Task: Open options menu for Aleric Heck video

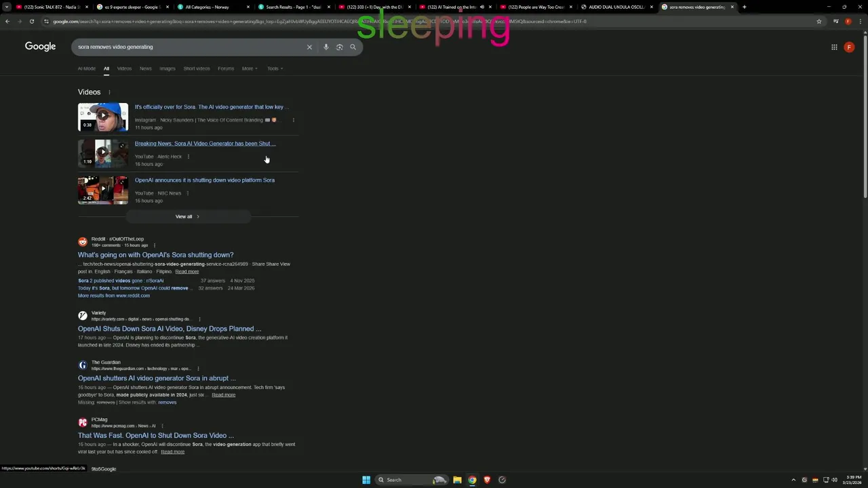Action: pyautogui.click(x=188, y=157)
